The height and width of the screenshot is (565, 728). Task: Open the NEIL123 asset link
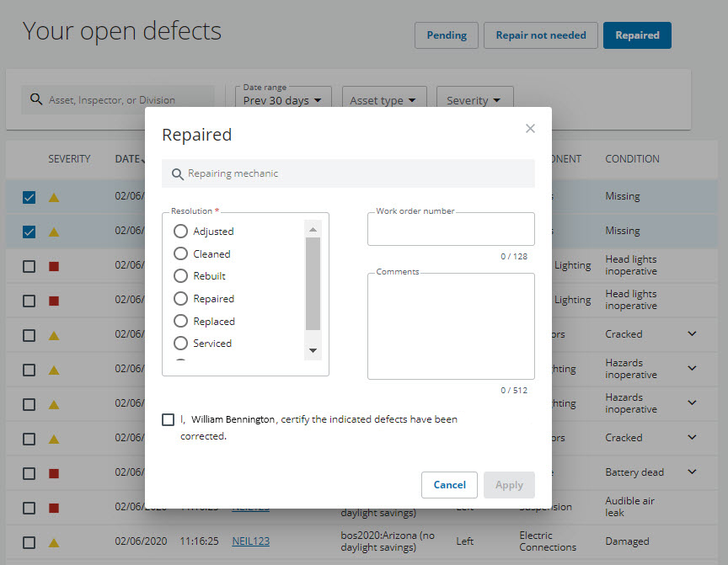tap(250, 541)
